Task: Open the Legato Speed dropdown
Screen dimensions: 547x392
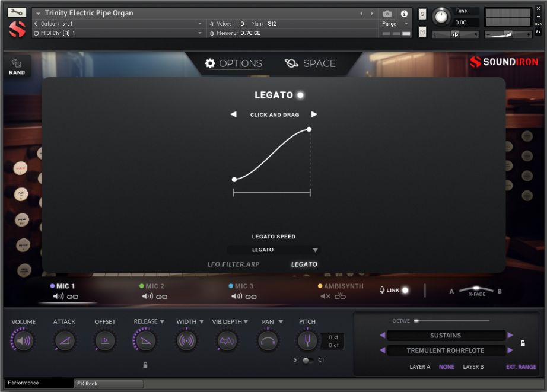Action: coord(273,250)
